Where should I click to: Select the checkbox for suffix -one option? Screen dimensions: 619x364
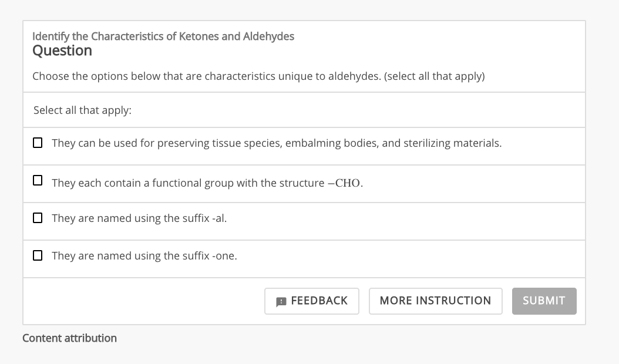point(38,255)
